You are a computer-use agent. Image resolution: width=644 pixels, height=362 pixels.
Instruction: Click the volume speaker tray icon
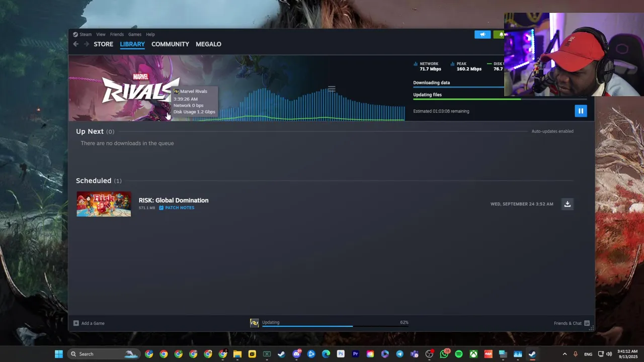609,354
